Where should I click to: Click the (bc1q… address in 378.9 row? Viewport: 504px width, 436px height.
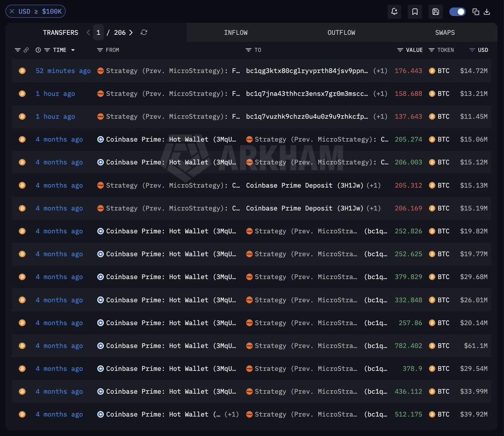pyautogui.click(x=376, y=368)
